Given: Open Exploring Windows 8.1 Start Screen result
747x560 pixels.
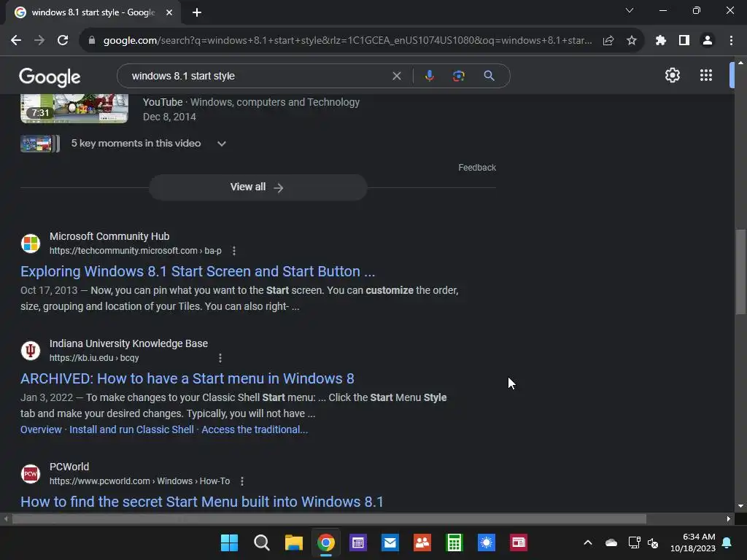Looking at the screenshot, I should click(x=198, y=271).
